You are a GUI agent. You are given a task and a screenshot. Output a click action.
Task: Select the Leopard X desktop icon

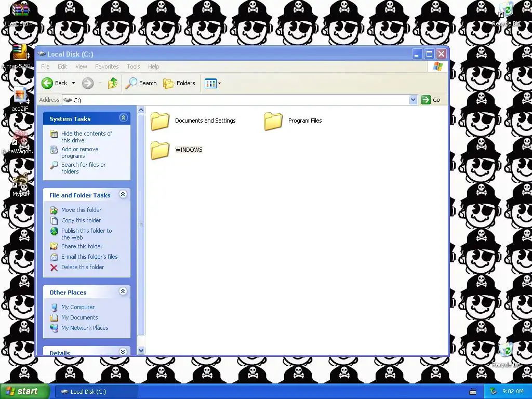20,15
